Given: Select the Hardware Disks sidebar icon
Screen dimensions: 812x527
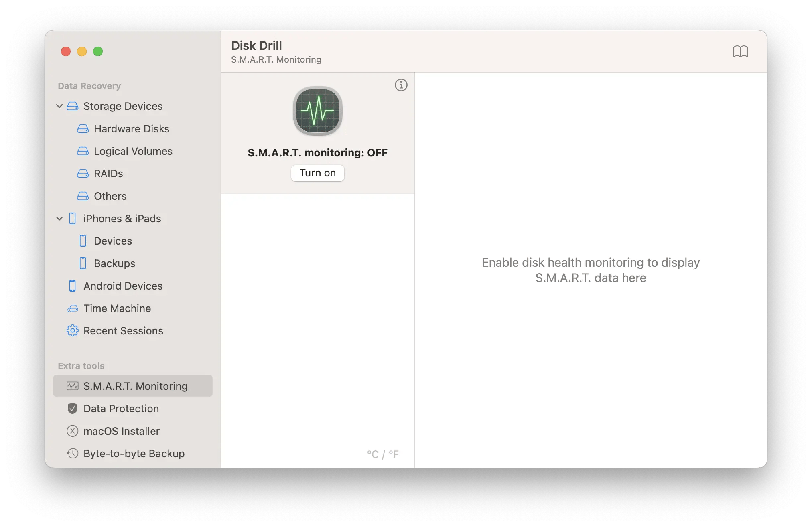Looking at the screenshot, I should [x=82, y=128].
